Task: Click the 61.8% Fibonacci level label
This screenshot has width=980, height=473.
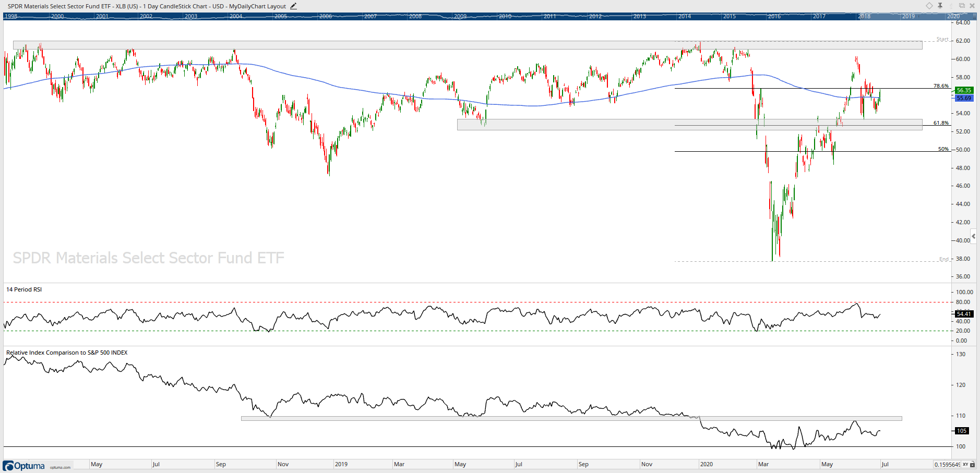Action: (941, 123)
